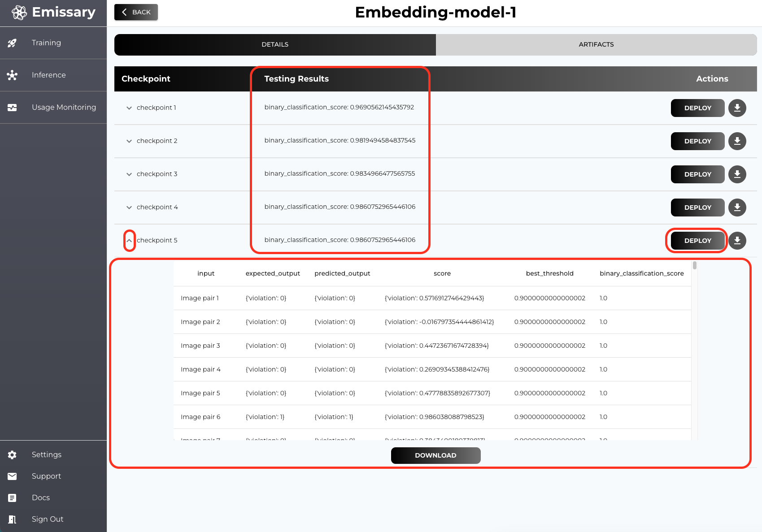Download checkpoint 1 using its download icon

tap(737, 108)
